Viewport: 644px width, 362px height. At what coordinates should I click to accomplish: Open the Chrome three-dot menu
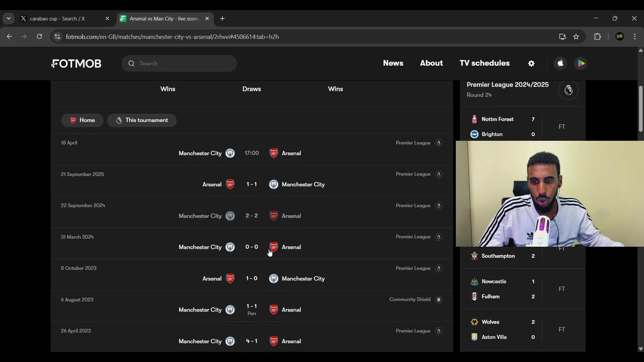(x=634, y=37)
